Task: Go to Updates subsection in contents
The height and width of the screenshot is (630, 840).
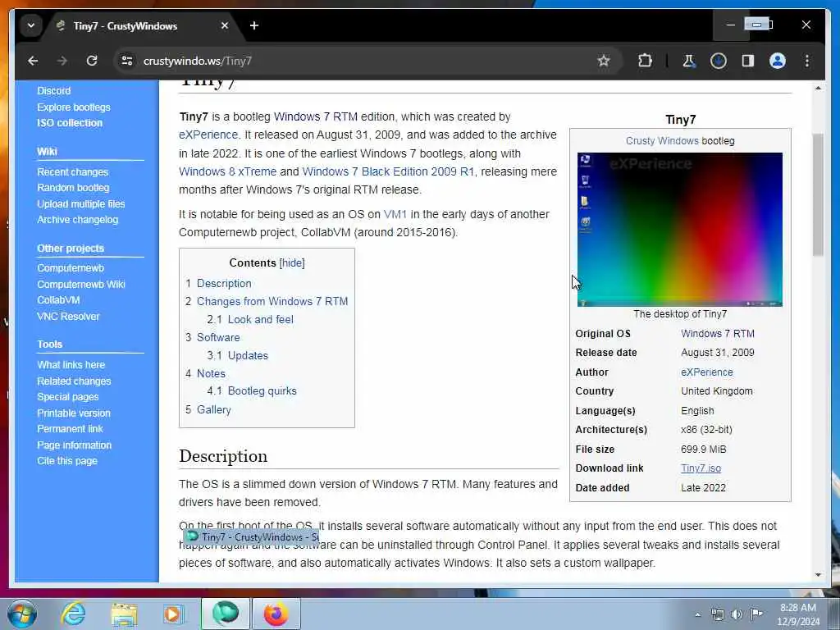Action: pyautogui.click(x=248, y=356)
